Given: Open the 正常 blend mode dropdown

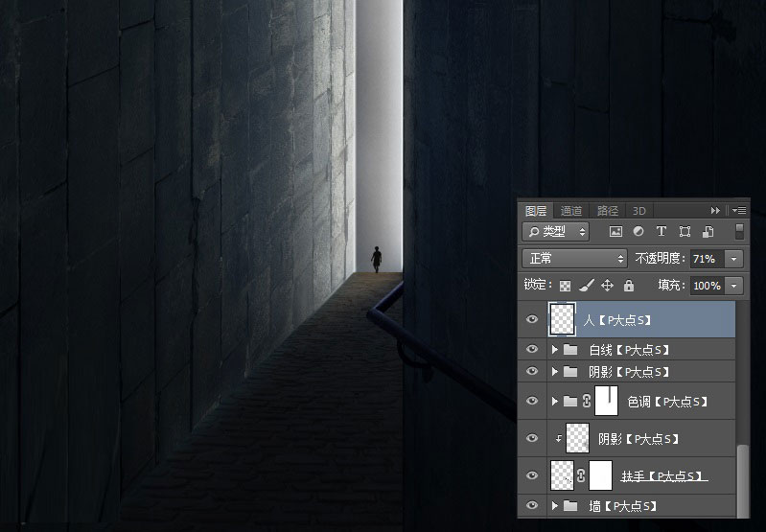Looking at the screenshot, I should click(x=574, y=259).
